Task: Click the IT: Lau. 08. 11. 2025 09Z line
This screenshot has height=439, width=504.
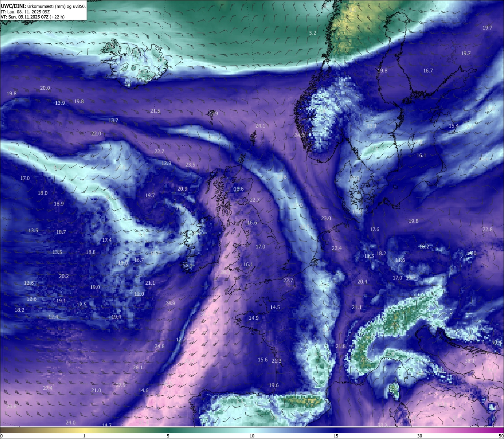Action: coord(25,12)
